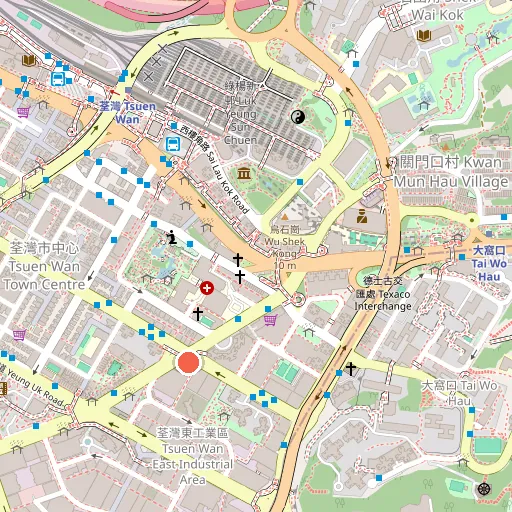512x512 pixels.
Task: Click the library book icon near Wai Kok
Action: tap(424, 35)
